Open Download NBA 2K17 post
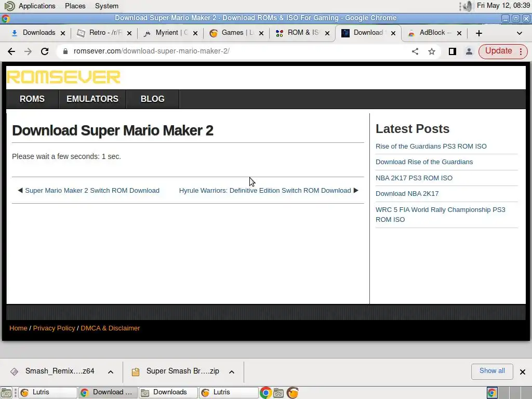Image resolution: width=532 pixels, height=399 pixels. coord(407,193)
